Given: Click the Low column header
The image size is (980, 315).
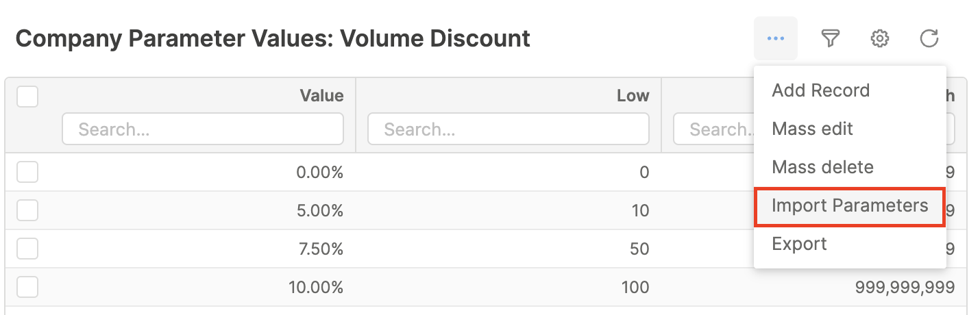Looking at the screenshot, I should point(633,96).
